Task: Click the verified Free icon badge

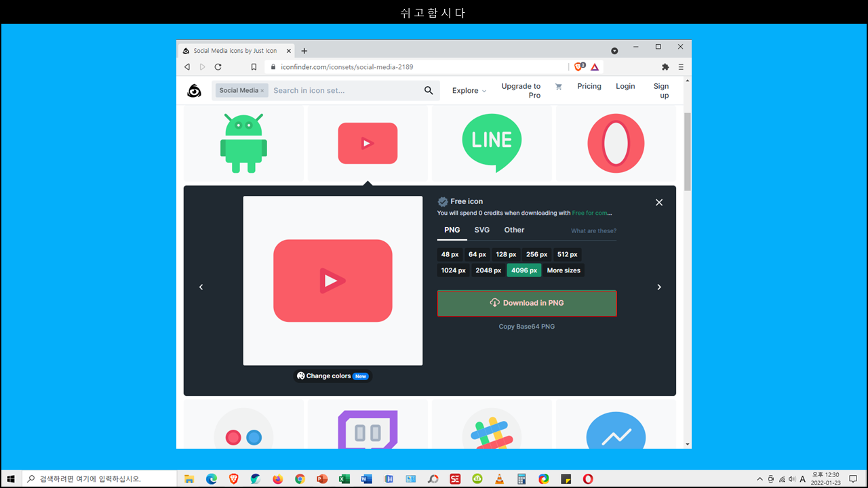Action: point(443,201)
